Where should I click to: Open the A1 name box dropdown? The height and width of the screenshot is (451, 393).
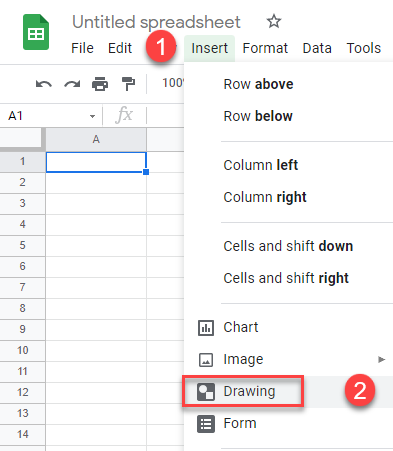[92, 116]
